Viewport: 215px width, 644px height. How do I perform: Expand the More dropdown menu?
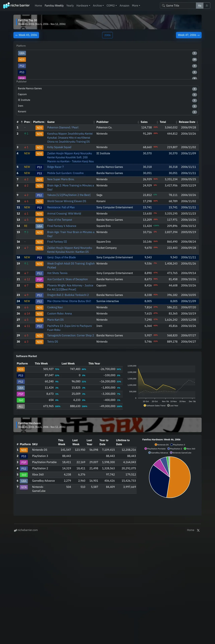(x=136, y=6)
